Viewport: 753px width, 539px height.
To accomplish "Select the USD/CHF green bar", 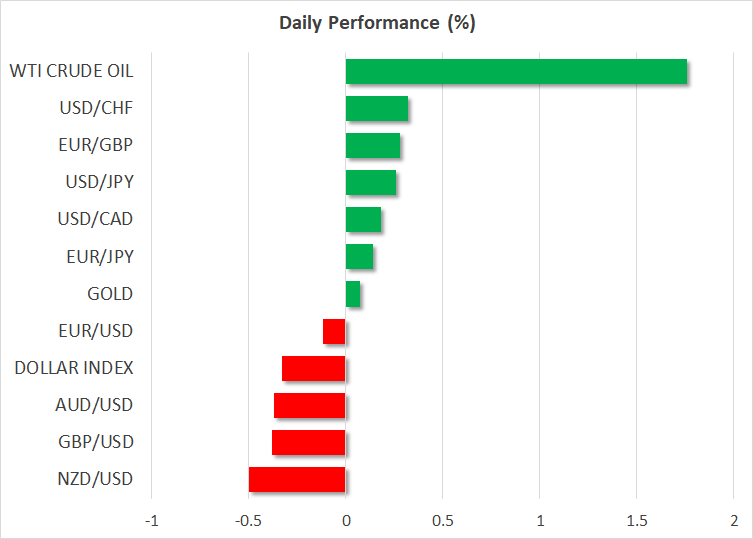I will 376,108.
